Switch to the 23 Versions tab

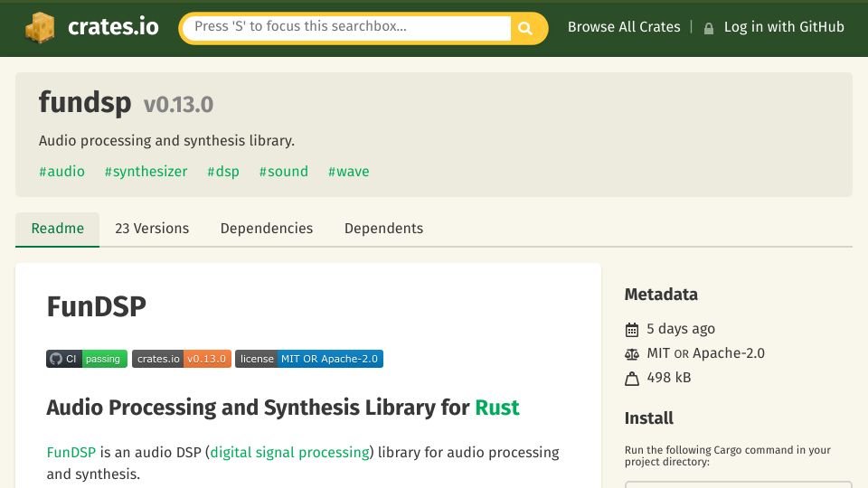[152, 229]
